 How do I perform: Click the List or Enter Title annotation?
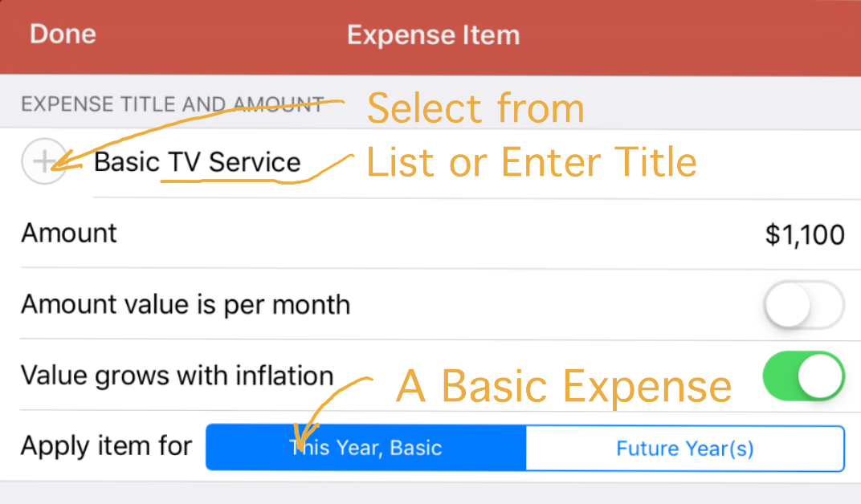pyautogui.click(x=531, y=163)
